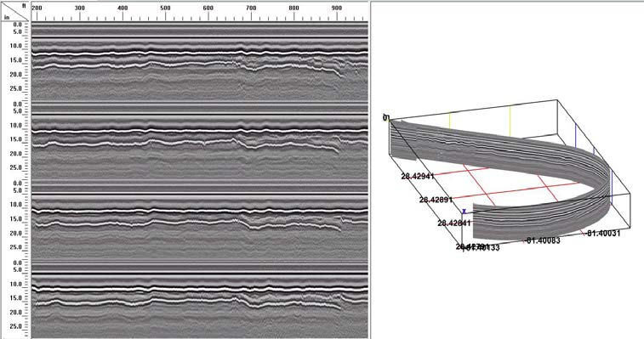Select the 28.42891 latitude label
This screenshot has height=339, width=644.
436,200
